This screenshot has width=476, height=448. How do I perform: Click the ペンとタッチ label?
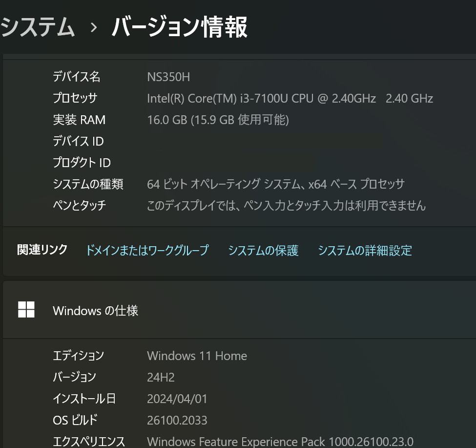80,206
